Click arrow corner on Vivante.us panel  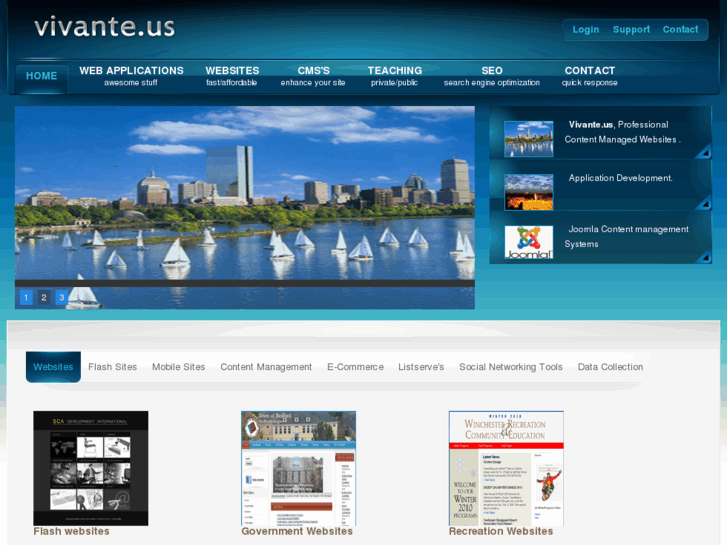704,152
